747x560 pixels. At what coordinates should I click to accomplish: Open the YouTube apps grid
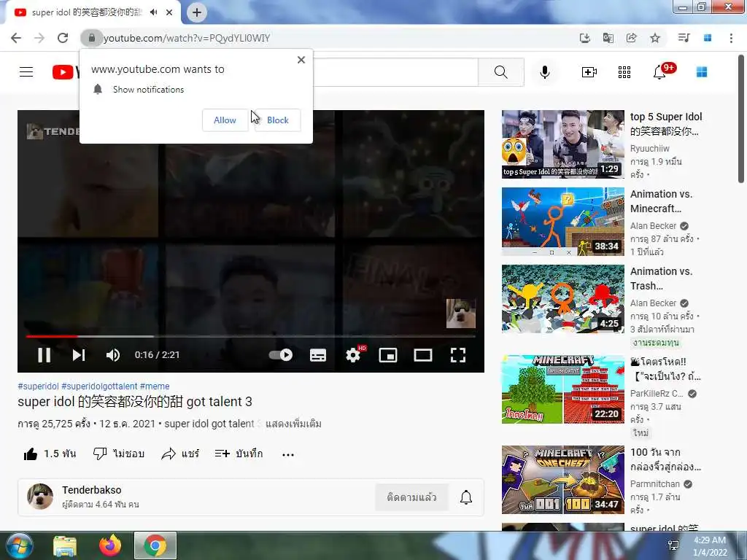[x=624, y=72]
